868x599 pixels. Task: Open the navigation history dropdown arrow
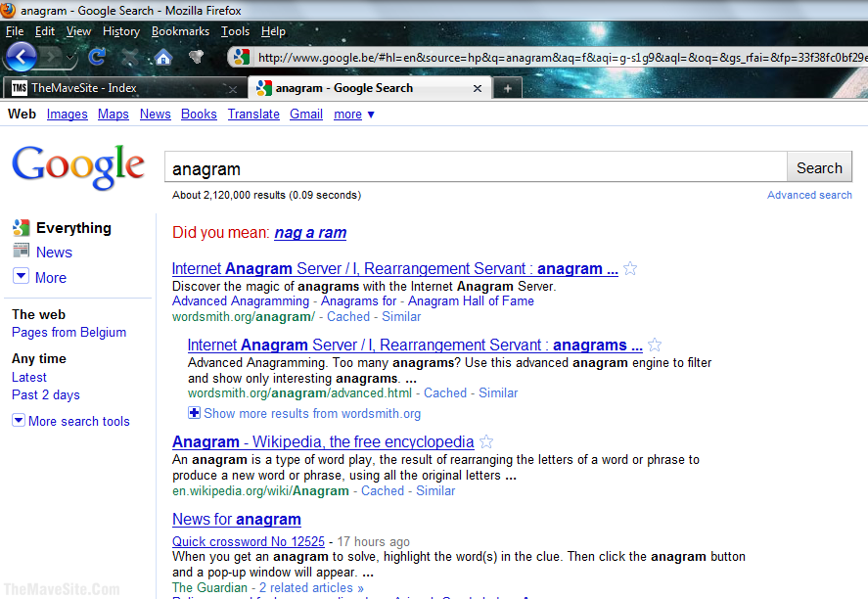click(x=70, y=57)
